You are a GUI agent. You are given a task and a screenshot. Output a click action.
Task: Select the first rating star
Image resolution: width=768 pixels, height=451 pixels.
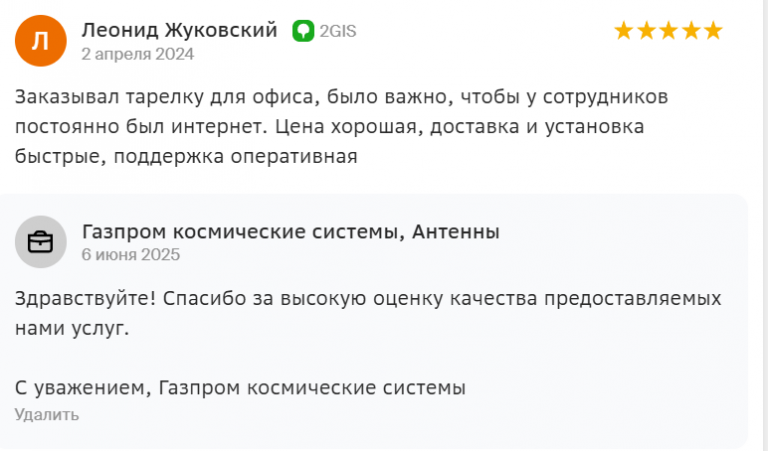point(624,30)
